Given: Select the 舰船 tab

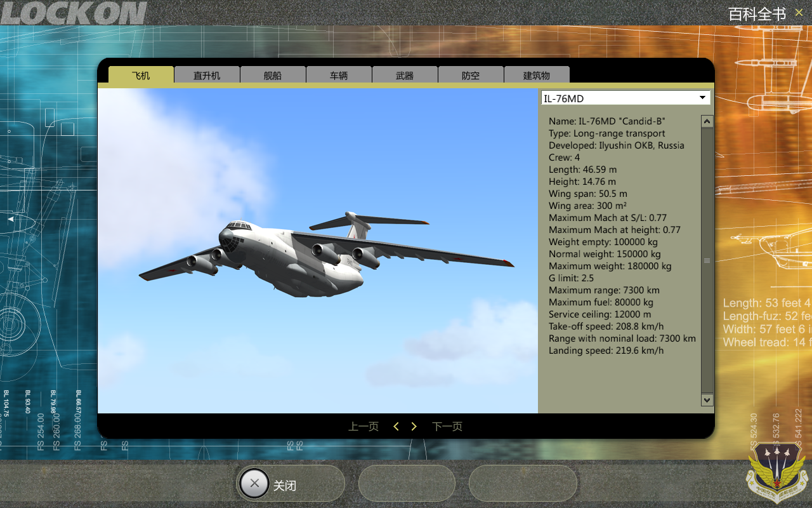Looking at the screenshot, I should (x=273, y=75).
